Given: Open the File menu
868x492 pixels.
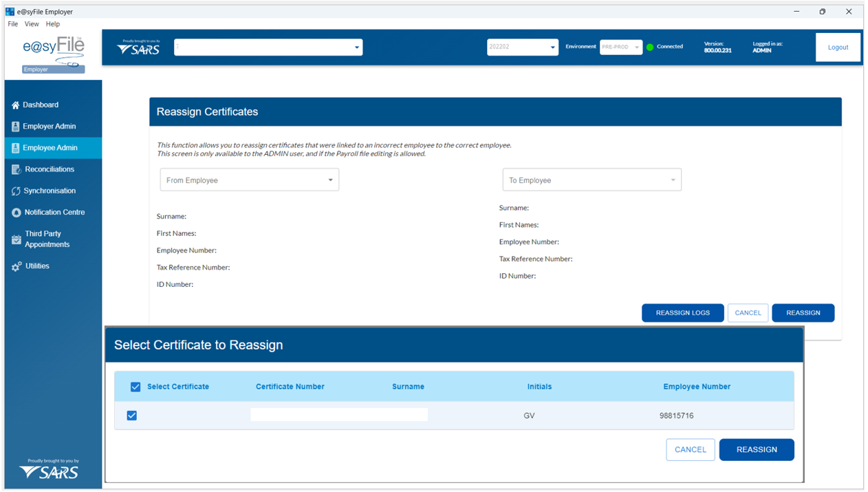Looking at the screenshot, I should [x=13, y=24].
